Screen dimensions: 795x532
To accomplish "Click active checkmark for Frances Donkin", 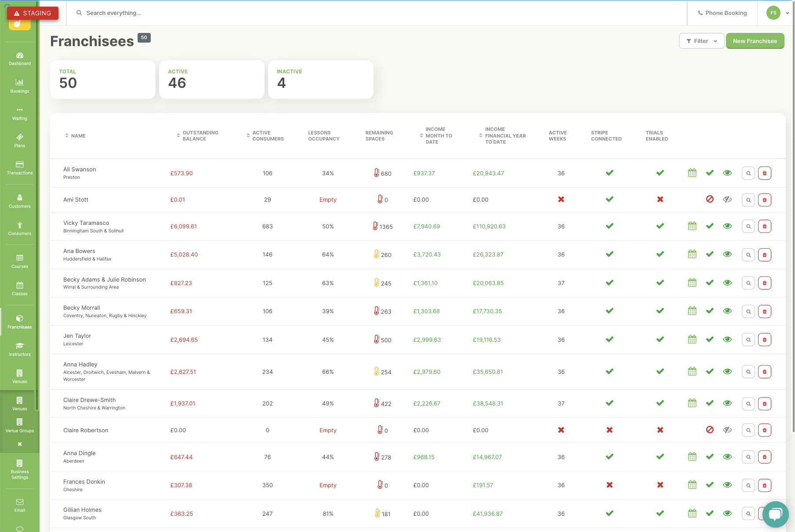I will click(710, 485).
